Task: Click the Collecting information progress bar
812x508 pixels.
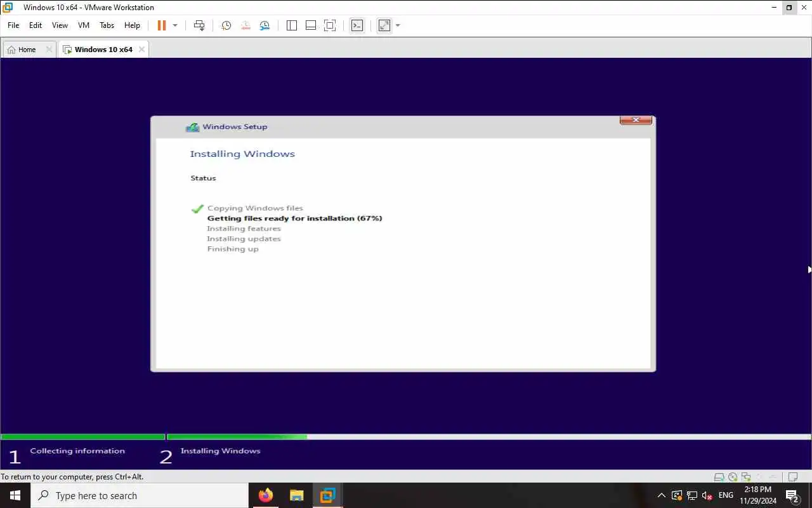Action: pos(83,437)
